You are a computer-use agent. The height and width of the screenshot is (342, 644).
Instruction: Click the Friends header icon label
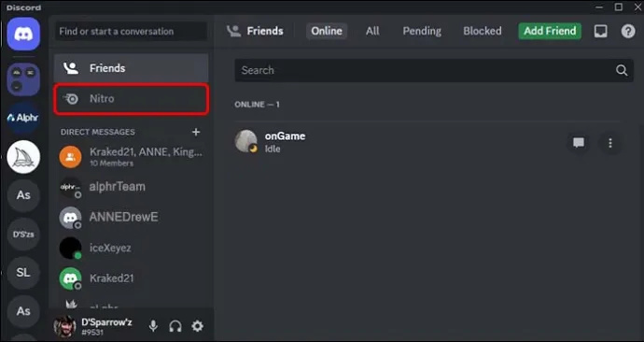[x=255, y=31]
